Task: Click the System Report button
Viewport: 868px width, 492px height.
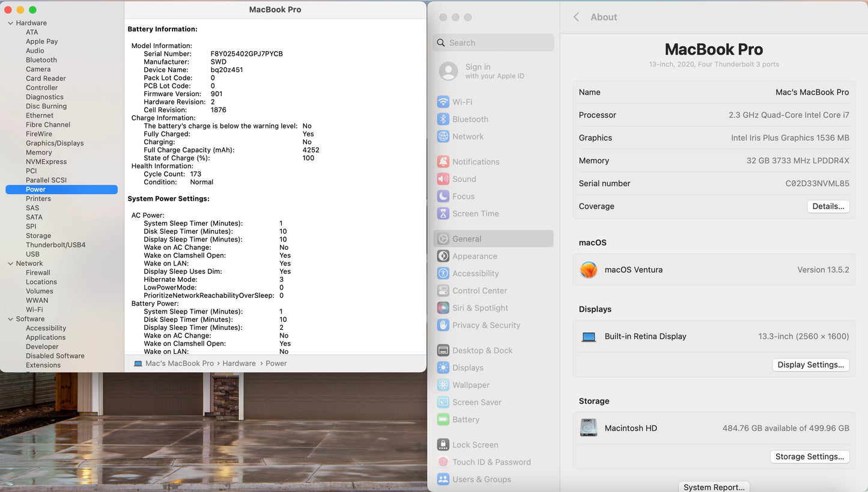Action: click(714, 487)
